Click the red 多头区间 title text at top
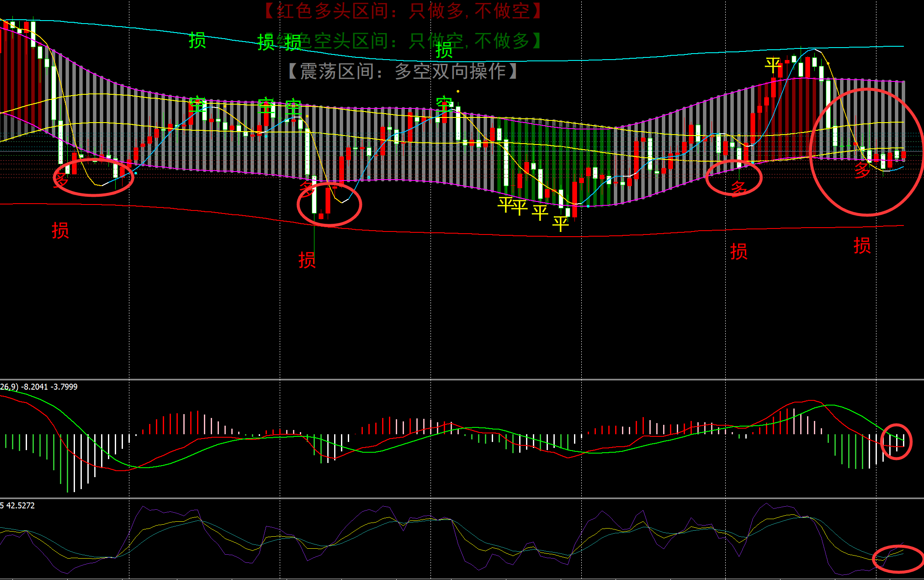 [403, 11]
